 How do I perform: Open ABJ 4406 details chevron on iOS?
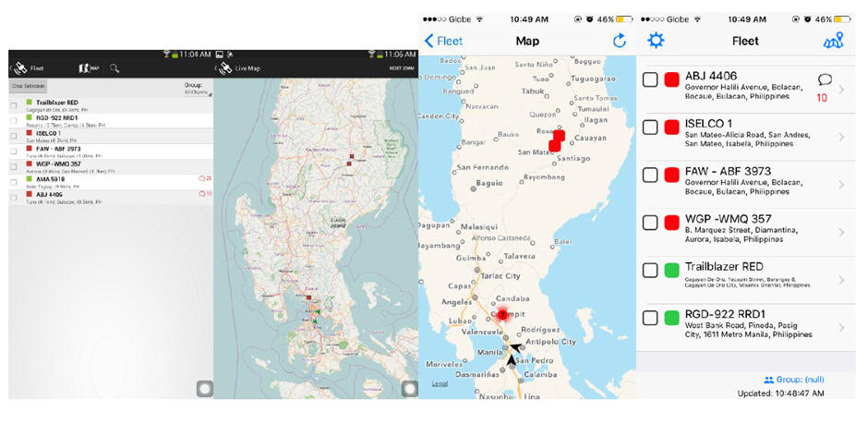point(841,90)
